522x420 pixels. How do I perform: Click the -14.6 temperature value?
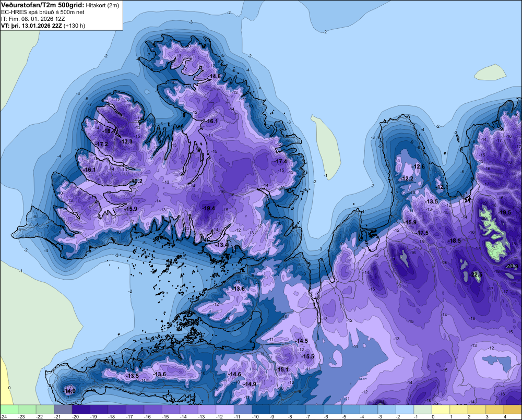tap(234, 375)
